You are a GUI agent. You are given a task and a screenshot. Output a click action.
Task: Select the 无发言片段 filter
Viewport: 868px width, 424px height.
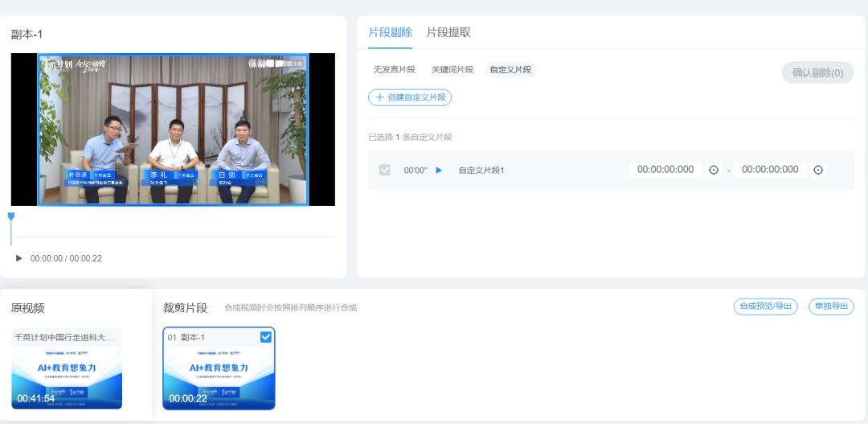click(394, 70)
